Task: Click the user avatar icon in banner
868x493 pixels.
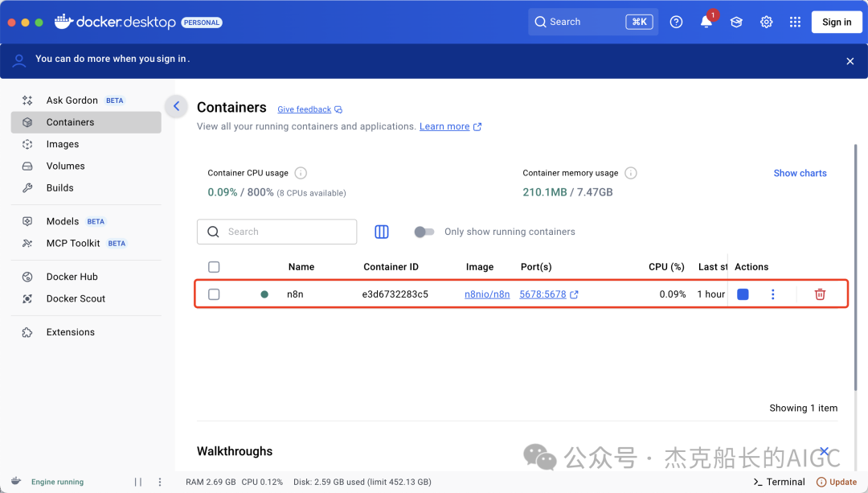Action: [x=19, y=60]
